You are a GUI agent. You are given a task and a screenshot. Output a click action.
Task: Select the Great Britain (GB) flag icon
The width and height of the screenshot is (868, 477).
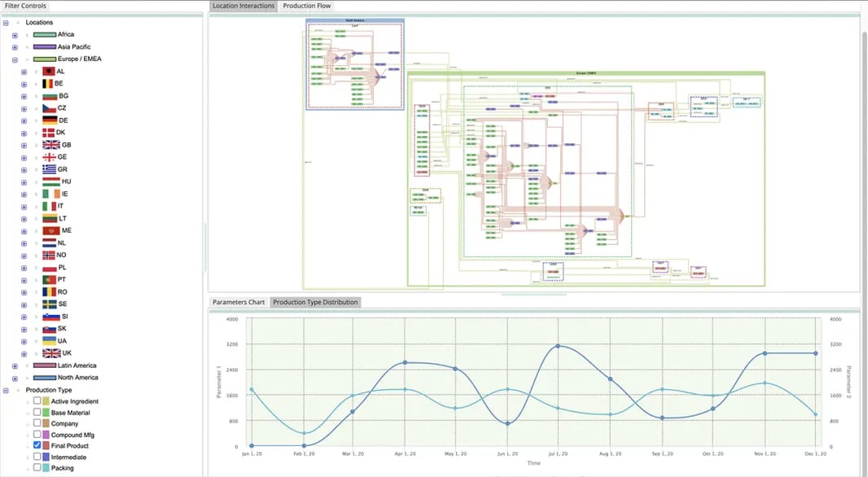(x=50, y=145)
